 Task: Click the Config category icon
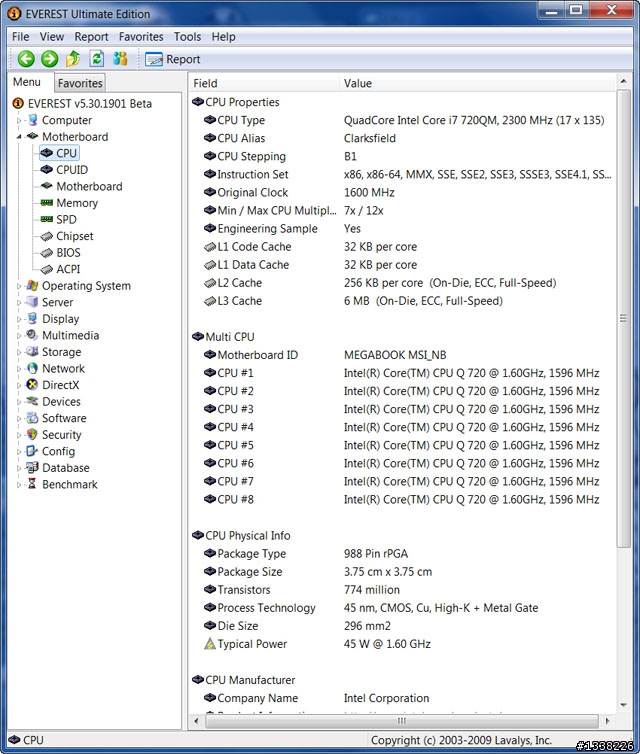(32, 451)
